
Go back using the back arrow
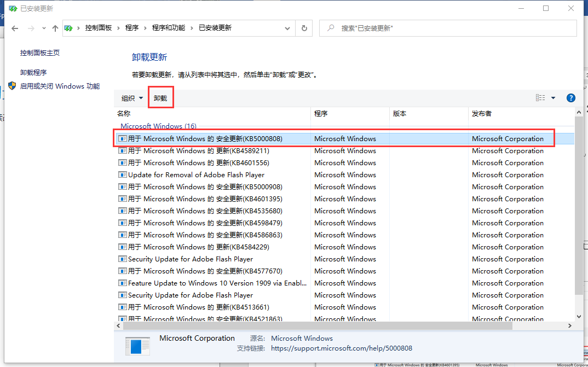click(x=15, y=28)
